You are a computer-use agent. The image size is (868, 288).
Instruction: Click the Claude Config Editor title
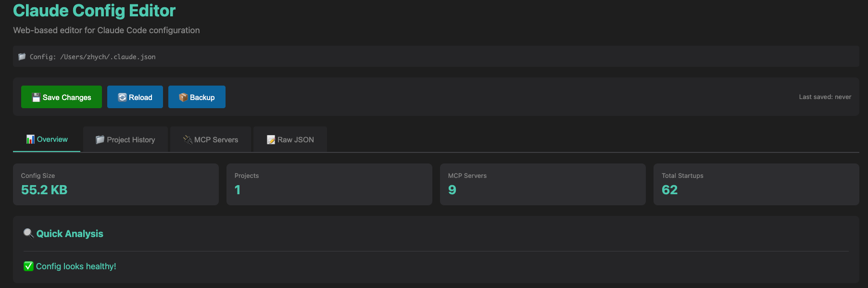coord(94,11)
